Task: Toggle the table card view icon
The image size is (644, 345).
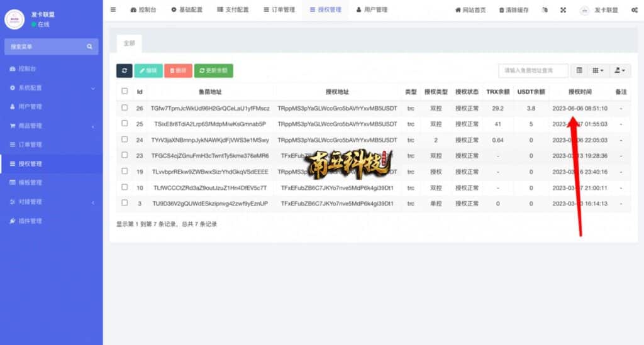Action: coord(579,70)
